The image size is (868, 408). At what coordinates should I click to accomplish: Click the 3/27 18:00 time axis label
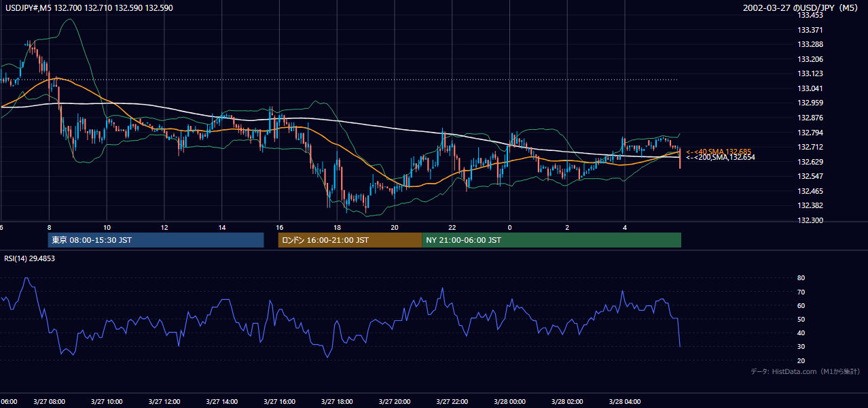336,402
